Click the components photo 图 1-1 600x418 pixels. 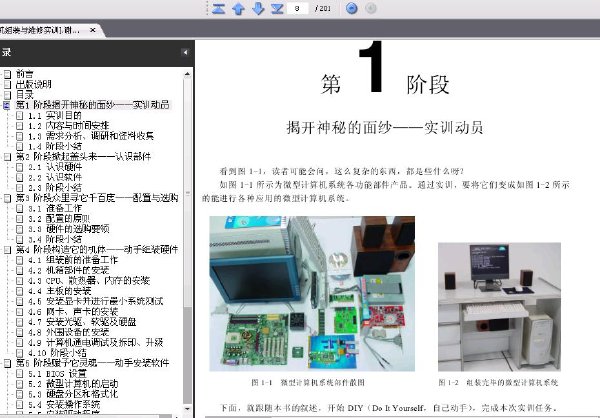pyautogui.click(x=312, y=294)
